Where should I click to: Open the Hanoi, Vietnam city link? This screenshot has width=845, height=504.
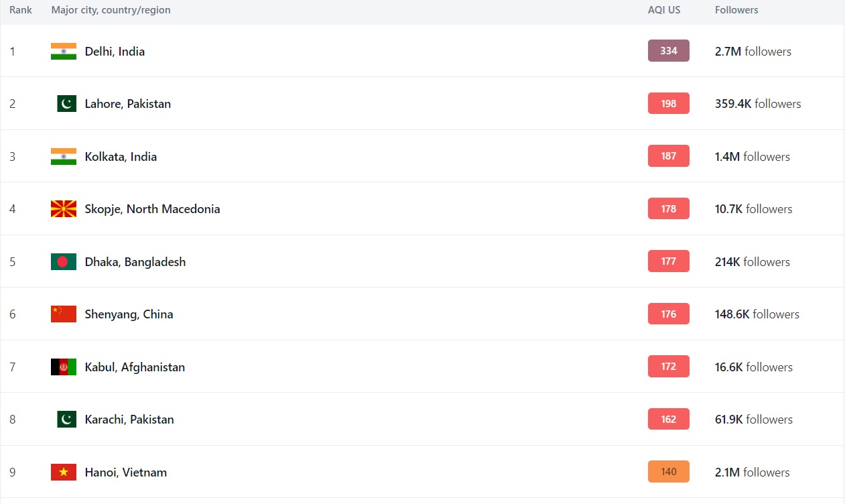126,472
